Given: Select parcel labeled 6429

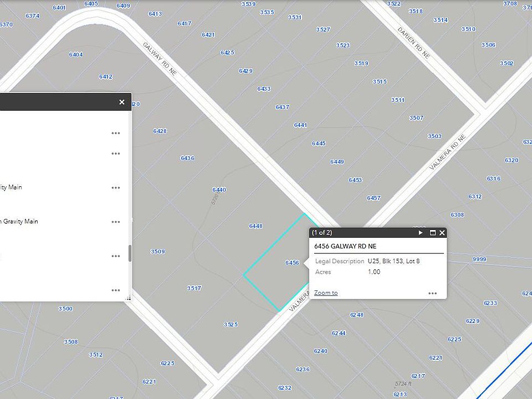Looking at the screenshot, I should point(245,71).
